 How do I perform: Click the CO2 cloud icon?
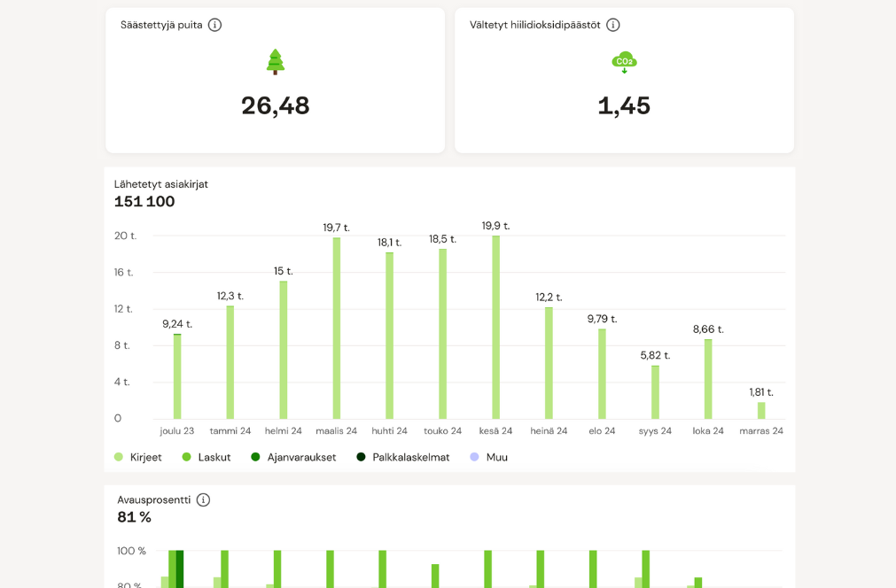(624, 62)
